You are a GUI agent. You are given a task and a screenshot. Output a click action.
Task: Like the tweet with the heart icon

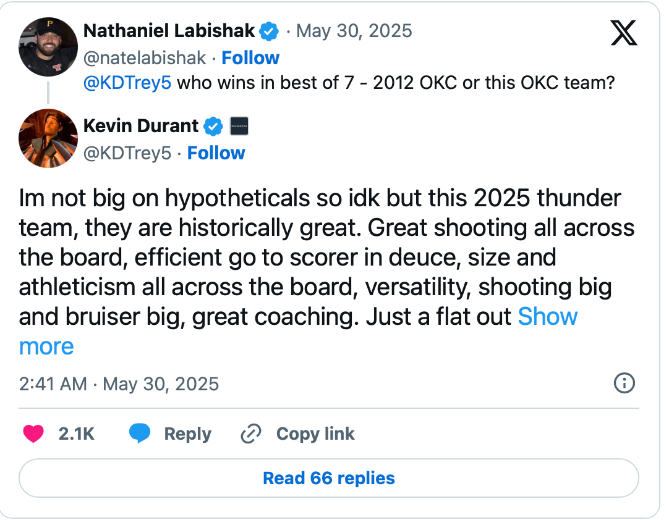pyautogui.click(x=34, y=433)
